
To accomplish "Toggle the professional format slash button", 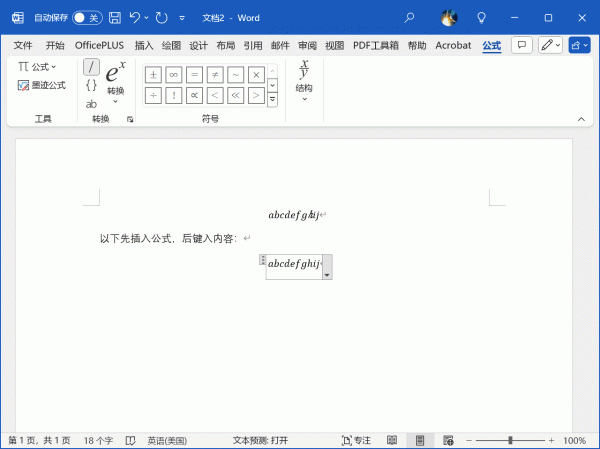I will point(91,67).
